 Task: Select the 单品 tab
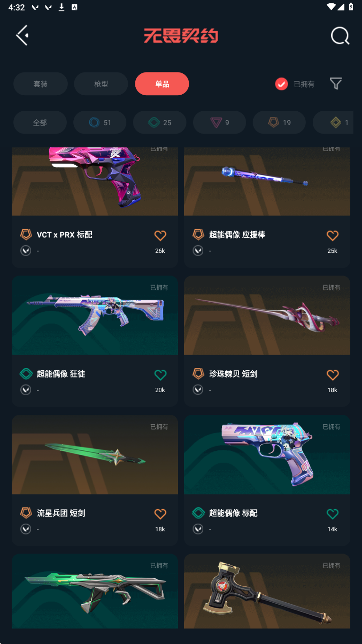click(162, 84)
